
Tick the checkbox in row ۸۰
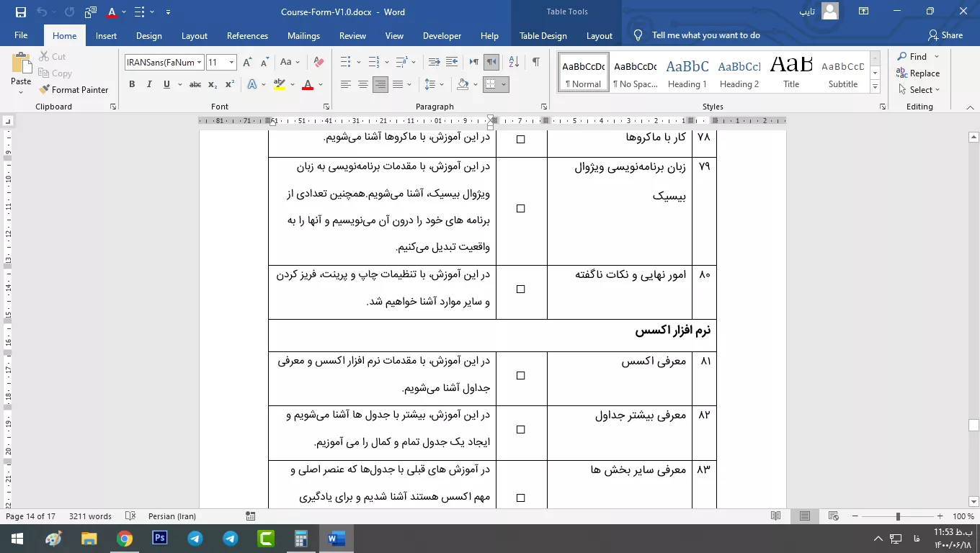click(521, 289)
